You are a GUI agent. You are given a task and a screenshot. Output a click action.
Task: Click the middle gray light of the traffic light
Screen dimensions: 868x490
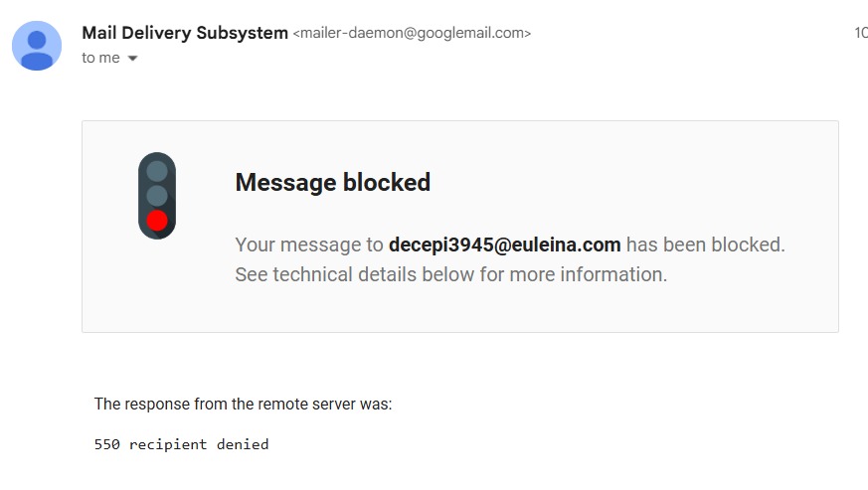pos(157,196)
